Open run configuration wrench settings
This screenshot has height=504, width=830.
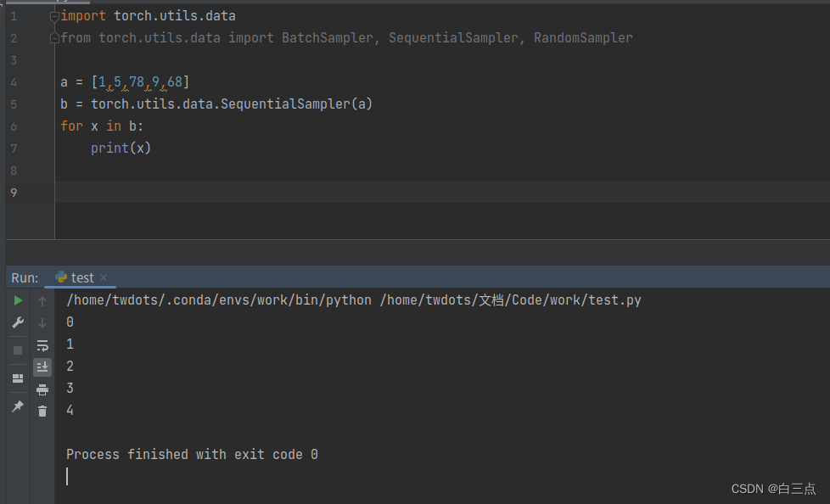[18, 322]
